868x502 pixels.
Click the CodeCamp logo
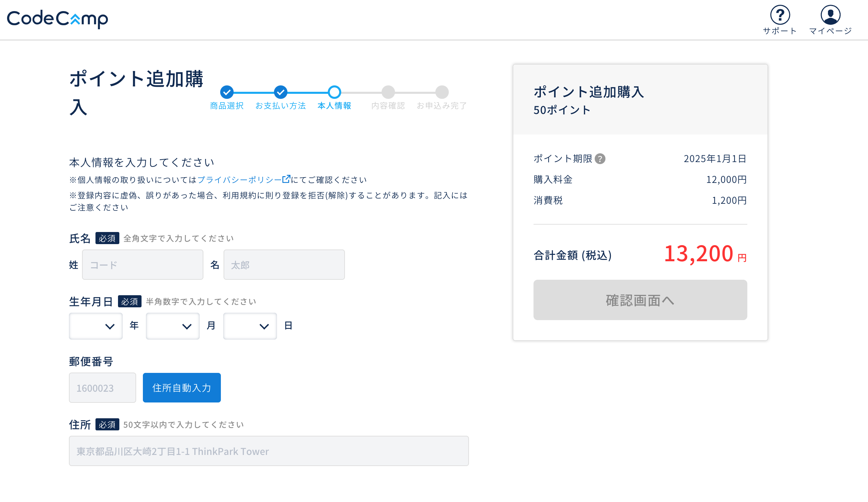57,18
